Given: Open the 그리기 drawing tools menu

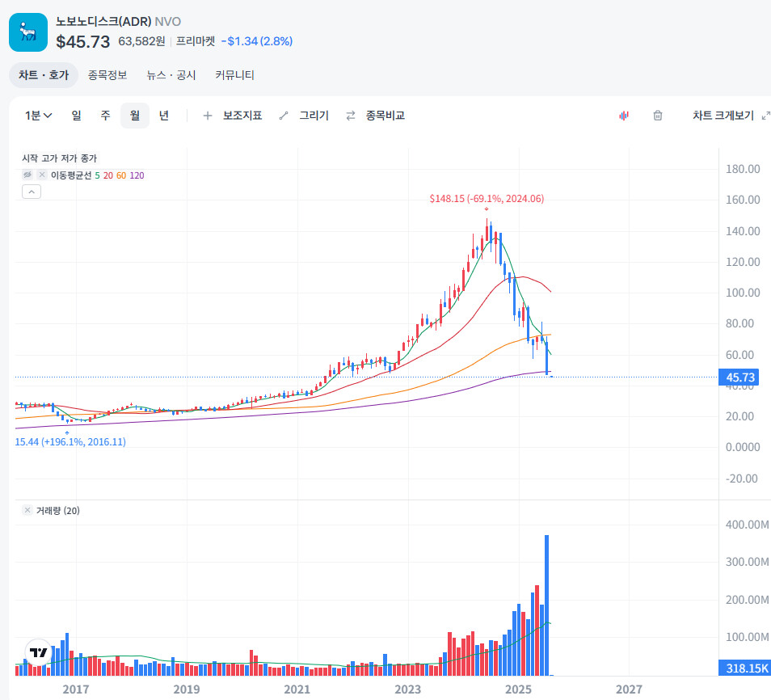Looking at the screenshot, I should pos(304,116).
